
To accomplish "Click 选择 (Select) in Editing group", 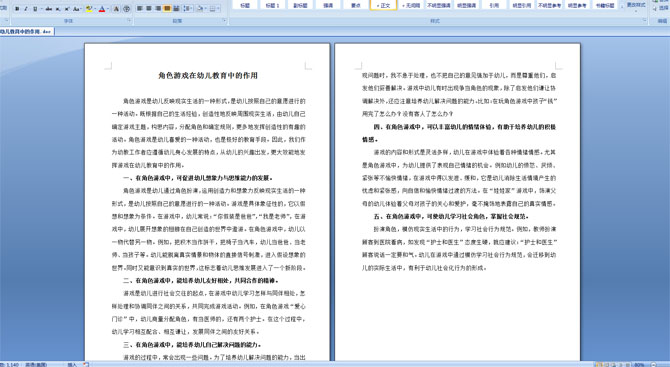I will coord(661,8).
